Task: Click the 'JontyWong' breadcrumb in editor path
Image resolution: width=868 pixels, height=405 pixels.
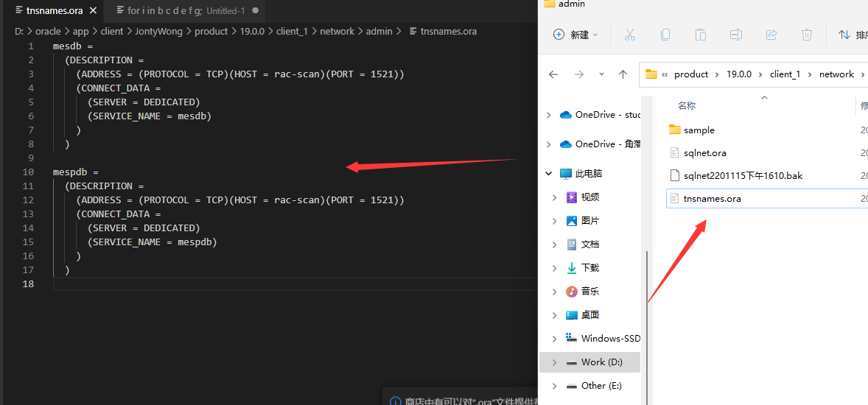Action: click(158, 32)
